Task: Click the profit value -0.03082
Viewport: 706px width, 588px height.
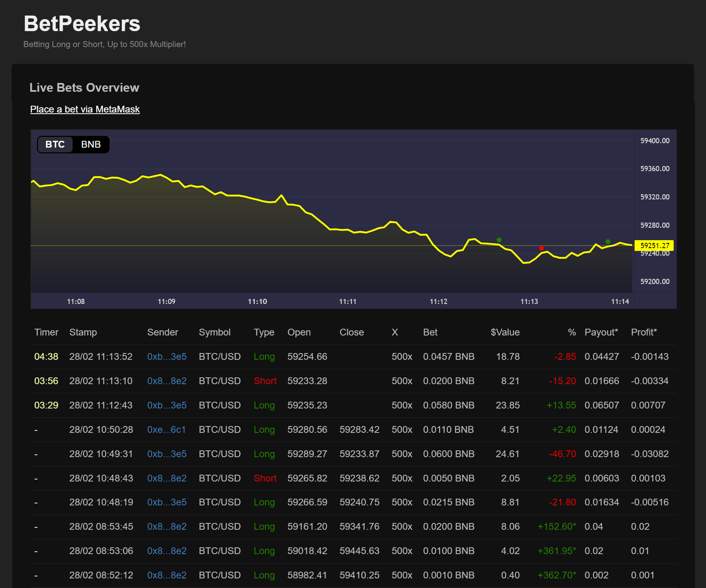Action: pos(650,454)
